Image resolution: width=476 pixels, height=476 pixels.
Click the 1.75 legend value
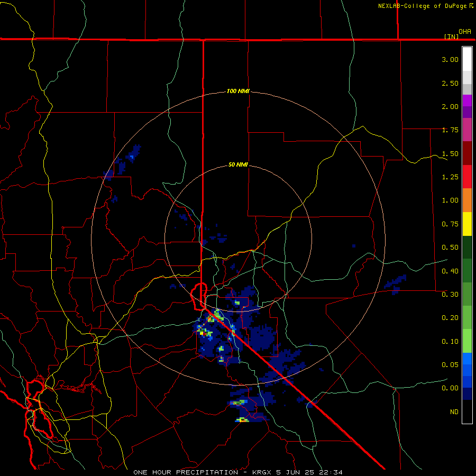point(450,130)
